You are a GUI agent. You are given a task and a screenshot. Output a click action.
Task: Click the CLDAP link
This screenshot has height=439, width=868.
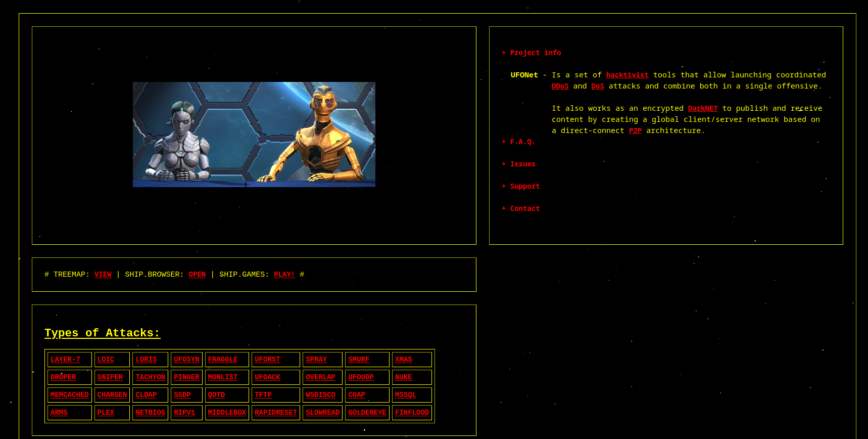coord(146,395)
